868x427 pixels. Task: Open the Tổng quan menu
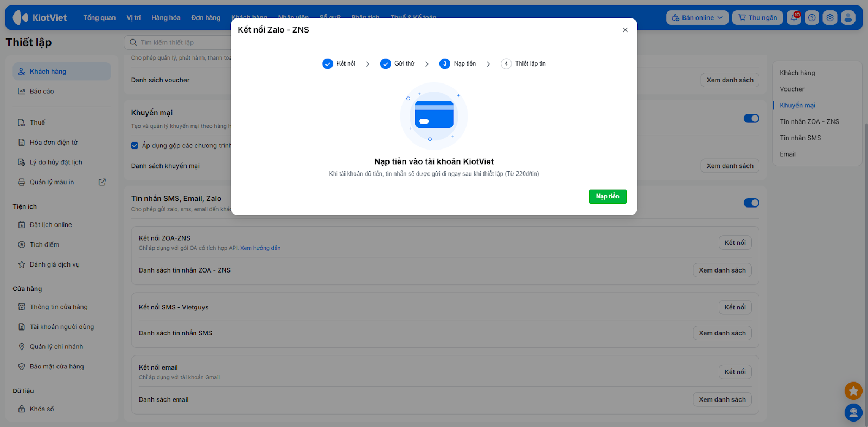click(99, 18)
